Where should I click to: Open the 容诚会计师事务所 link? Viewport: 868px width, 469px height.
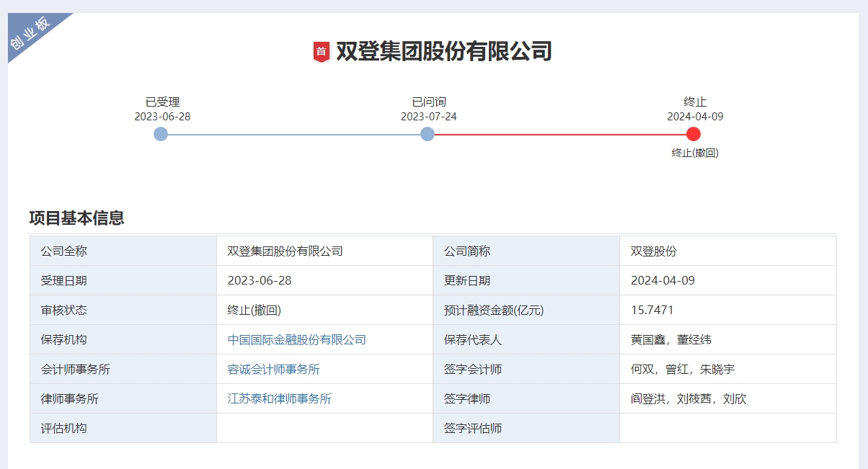pyautogui.click(x=274, y=370)
